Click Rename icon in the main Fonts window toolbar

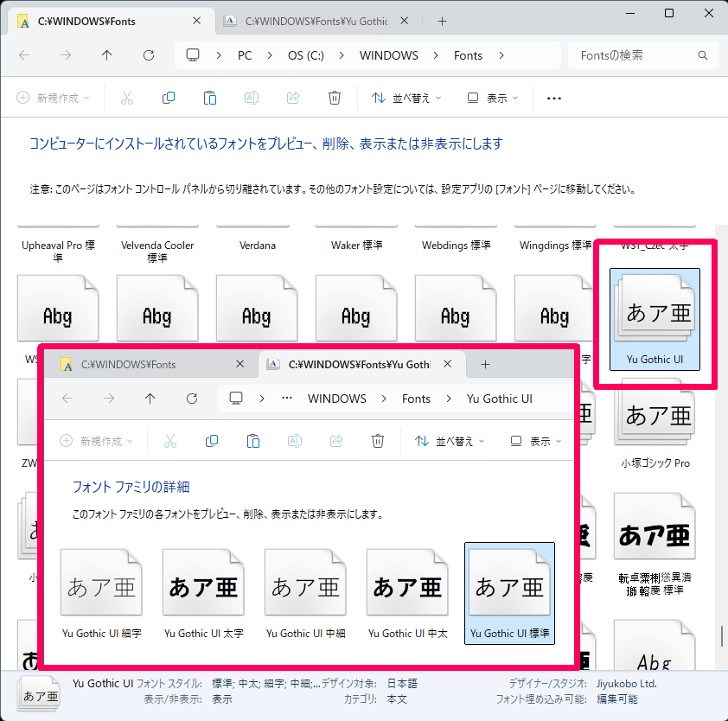(252, 98)
